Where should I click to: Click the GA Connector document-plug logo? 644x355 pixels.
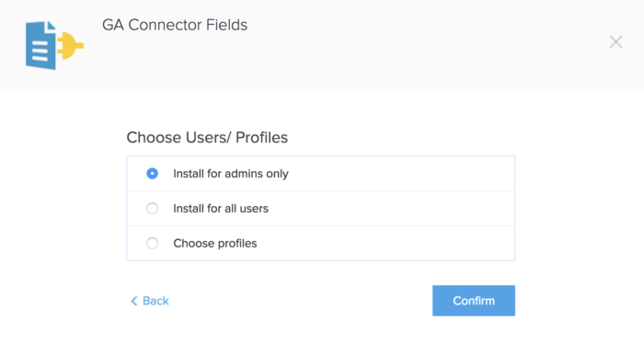pyautogui.click(x=54, y=45)
